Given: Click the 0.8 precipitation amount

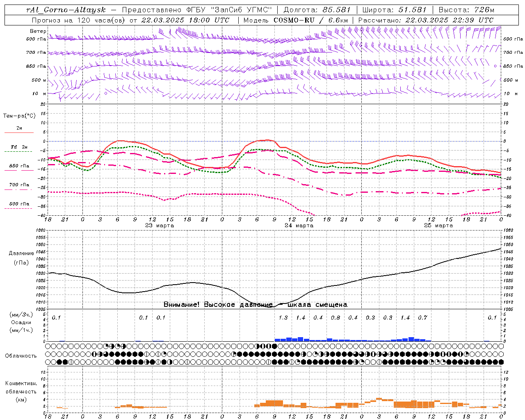Looking at the screenshot, I should click(336, 317).
